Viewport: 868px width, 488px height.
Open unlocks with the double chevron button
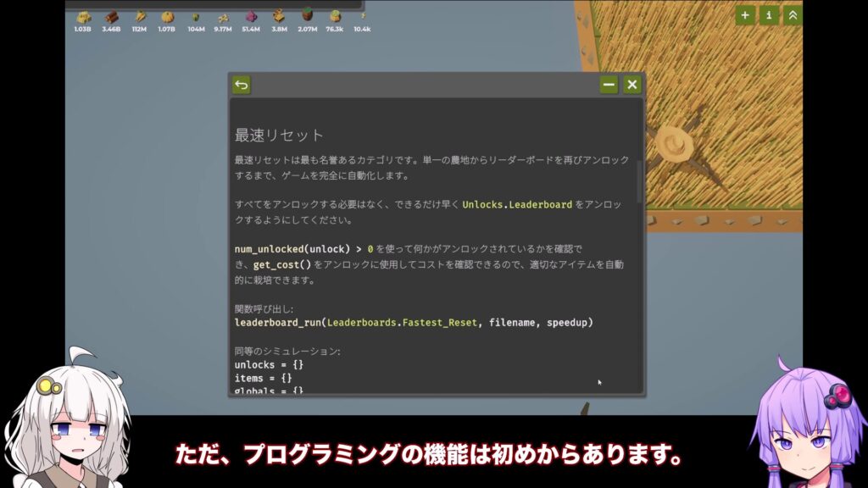coord(793,14)
